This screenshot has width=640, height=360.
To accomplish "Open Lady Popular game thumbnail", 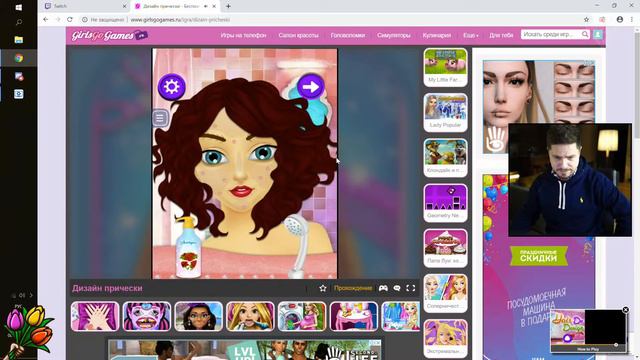I will 445,112.
